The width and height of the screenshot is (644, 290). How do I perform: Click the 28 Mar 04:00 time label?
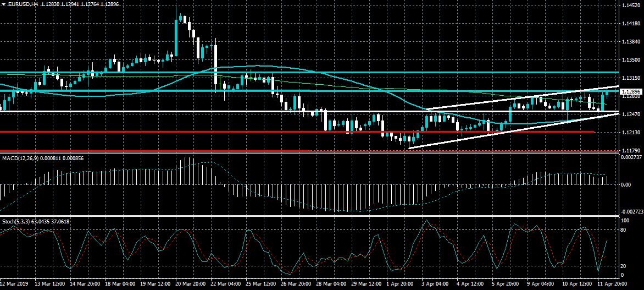(x=331, y=284)
